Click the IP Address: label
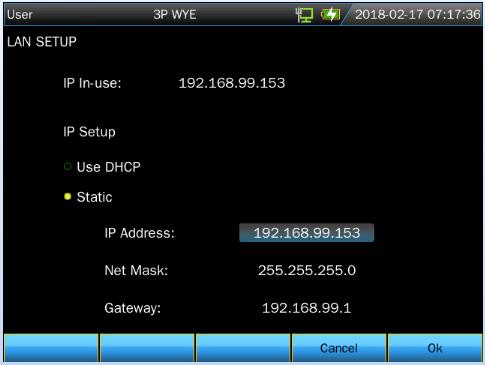This screenshot has height=365, width=485. tap(139, 233)
